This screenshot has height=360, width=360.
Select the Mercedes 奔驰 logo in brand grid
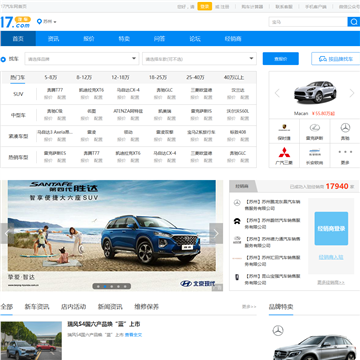coord(345,128)
